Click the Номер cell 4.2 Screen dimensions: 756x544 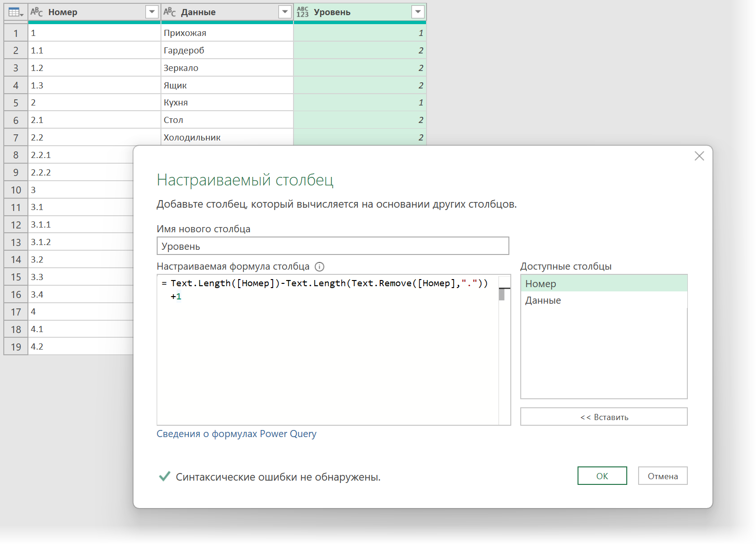81,346
